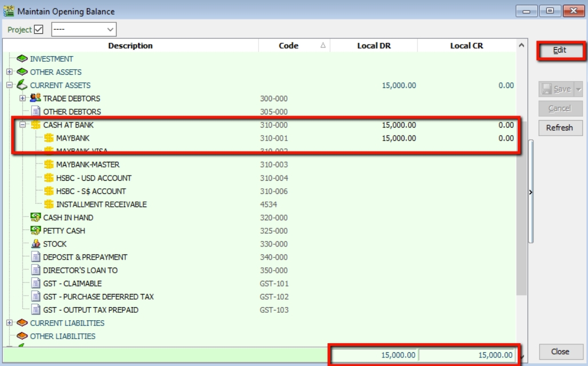Click the Stock account icon
The height and width of the screenshot is (366, 588).
[x=35, y=244]
